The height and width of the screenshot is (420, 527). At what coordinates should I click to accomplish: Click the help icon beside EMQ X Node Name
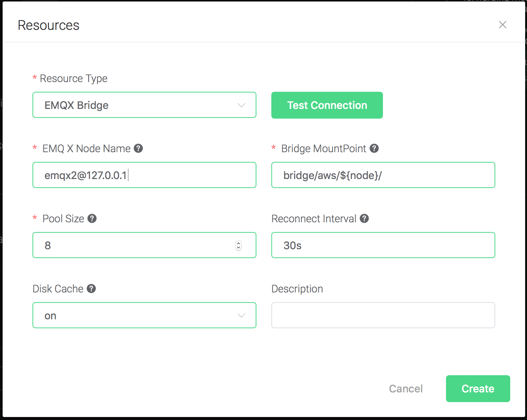138,148
